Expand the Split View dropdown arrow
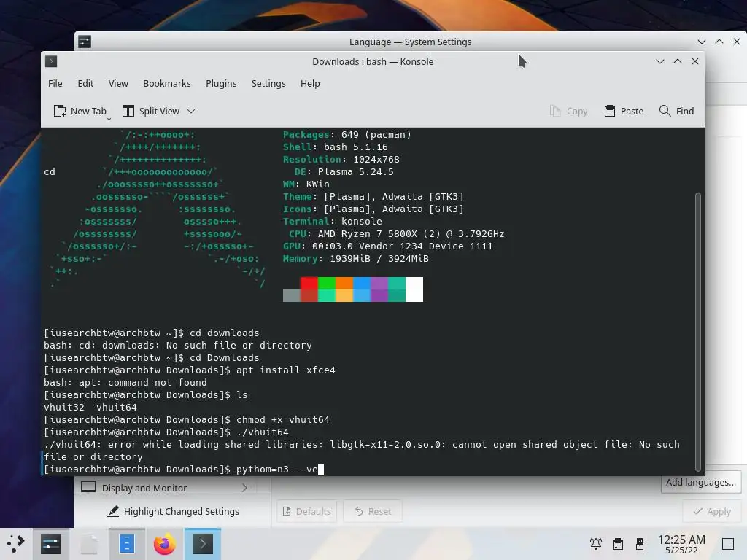The image size is (747, 560). pyautogui.click(x=191, y=111)
